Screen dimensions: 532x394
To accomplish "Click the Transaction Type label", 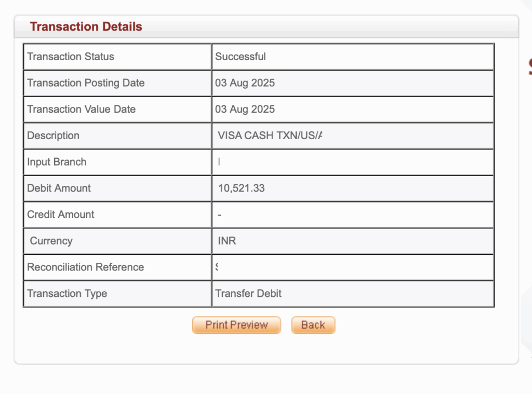I will click(67, 293).
